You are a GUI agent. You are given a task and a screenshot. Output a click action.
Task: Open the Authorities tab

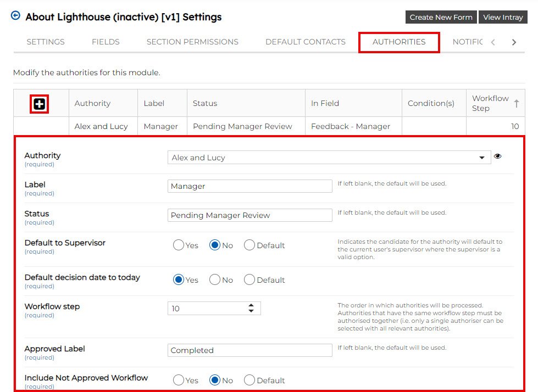pyautogui.click(x=399, y=42)
